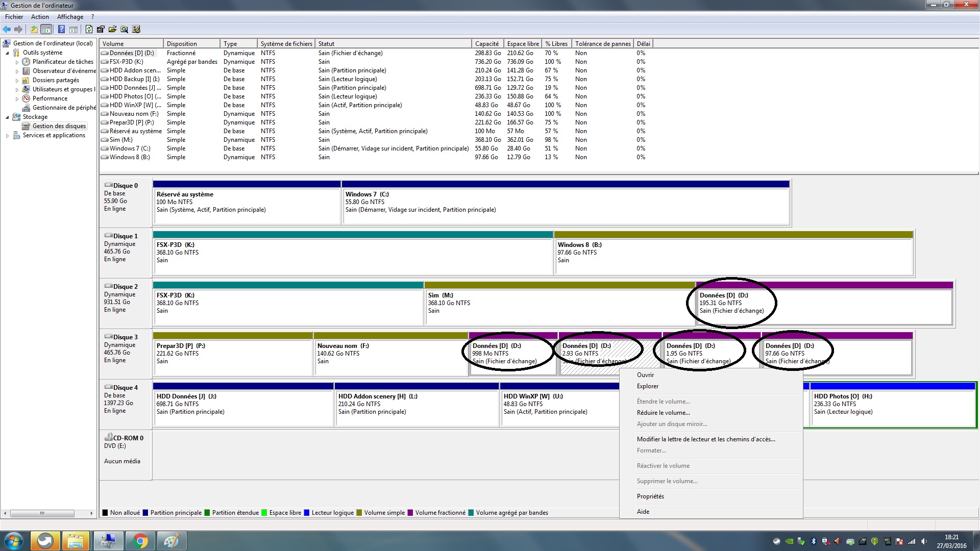Select the Windows 7 (C:) volume row
The image size is (980, 551).
click(x=376, y=148)
